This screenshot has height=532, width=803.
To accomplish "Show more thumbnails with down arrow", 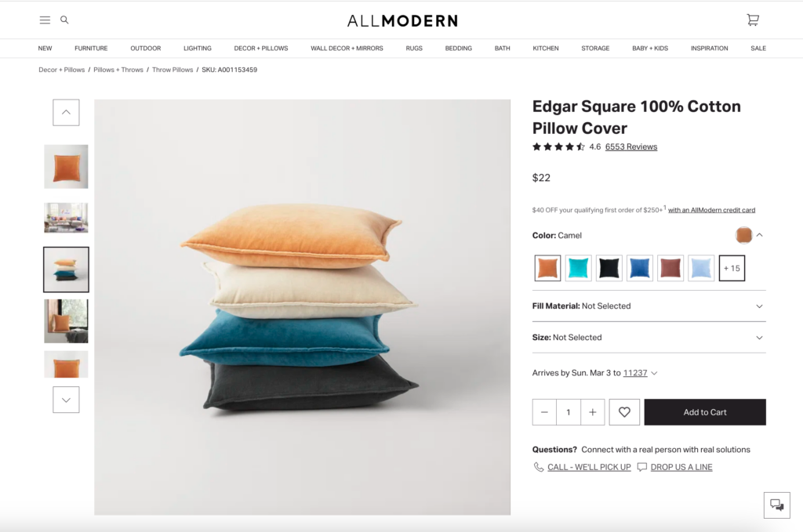I will [x=66, y=400].
